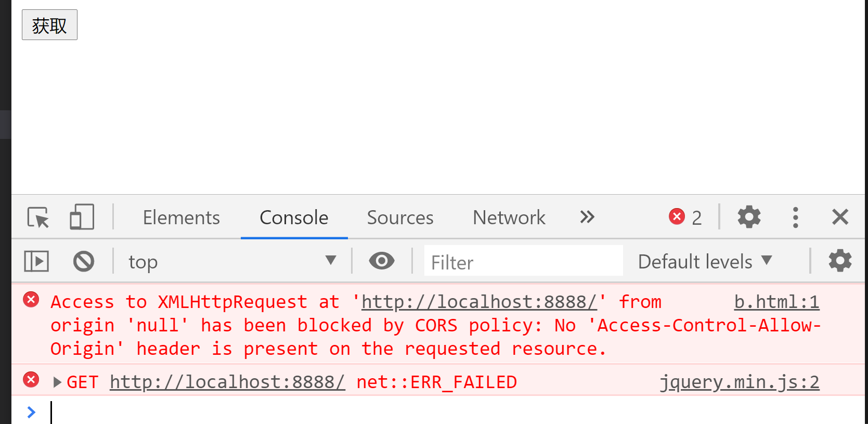Image resolution: width=868 pixels, height=424 pixels.
Task: Switch to the Network tab
Action: (509, 217)
